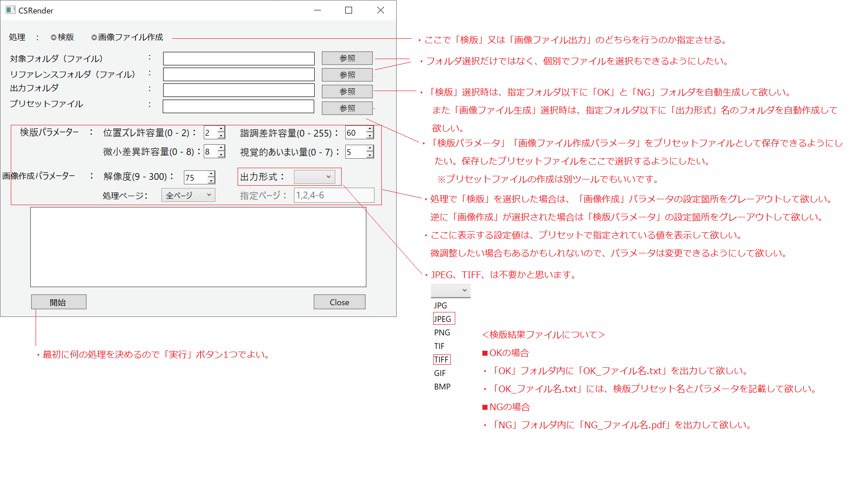Image resolution: width=865 pixels, height=504 pixels.
Task: Click the 対象フォルダ text field
Action: 238,58
